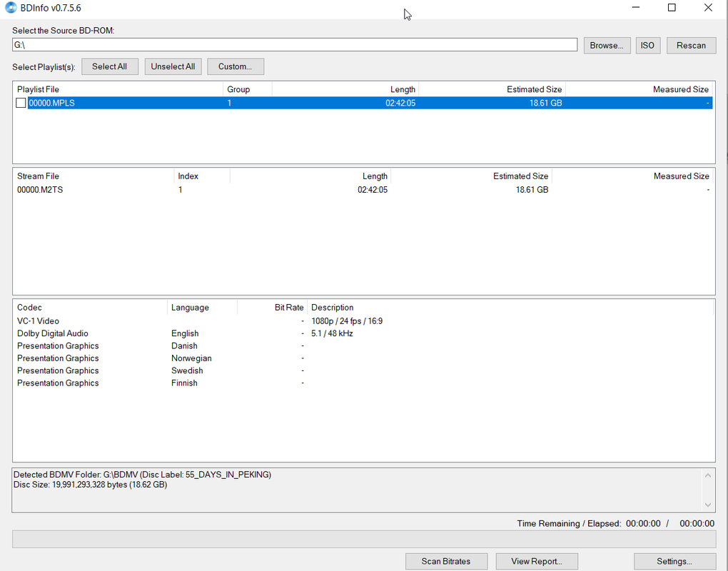
Task: Open the Custom... playlist dialog
Action: pyautogui.click(x=236, y=66)
